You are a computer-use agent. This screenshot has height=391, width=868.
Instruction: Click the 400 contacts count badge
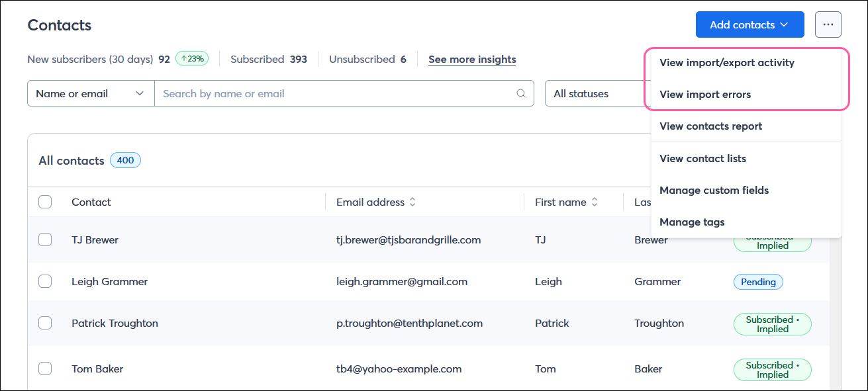125,159
